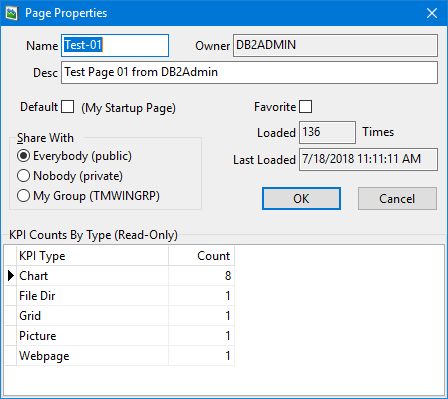
Task: Select the Picture row in KPI grid
Action: tap(120, 336)
